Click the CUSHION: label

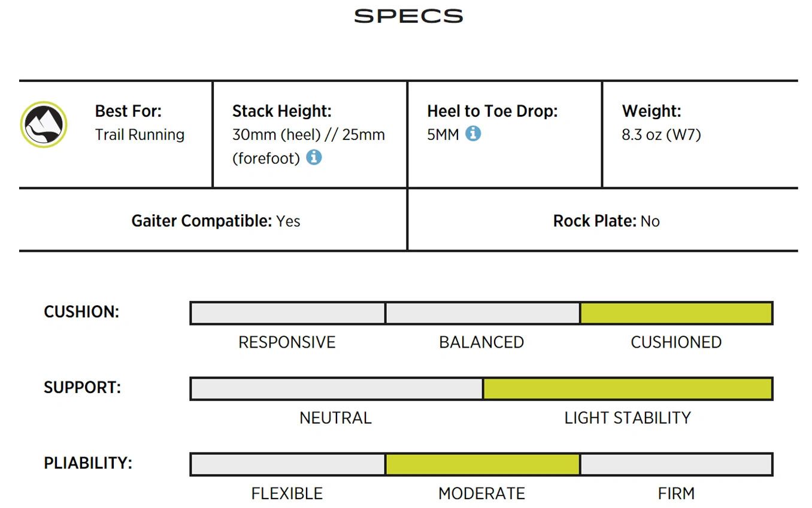coord(81,312)
